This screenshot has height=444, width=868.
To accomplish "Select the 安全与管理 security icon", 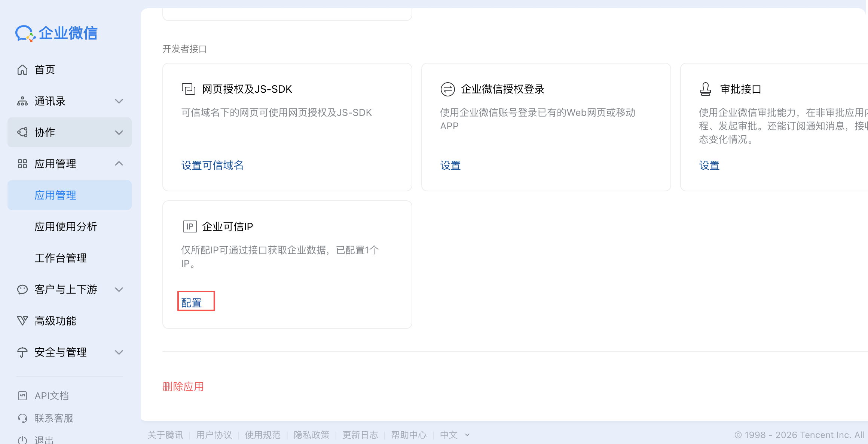I will [x=22, y=352].
